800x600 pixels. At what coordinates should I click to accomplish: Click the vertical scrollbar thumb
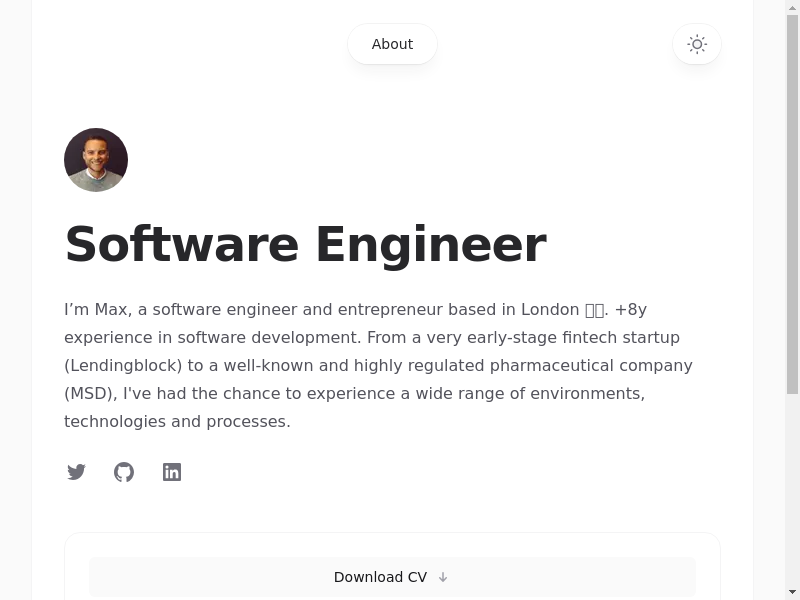click(x=792, y=200)
